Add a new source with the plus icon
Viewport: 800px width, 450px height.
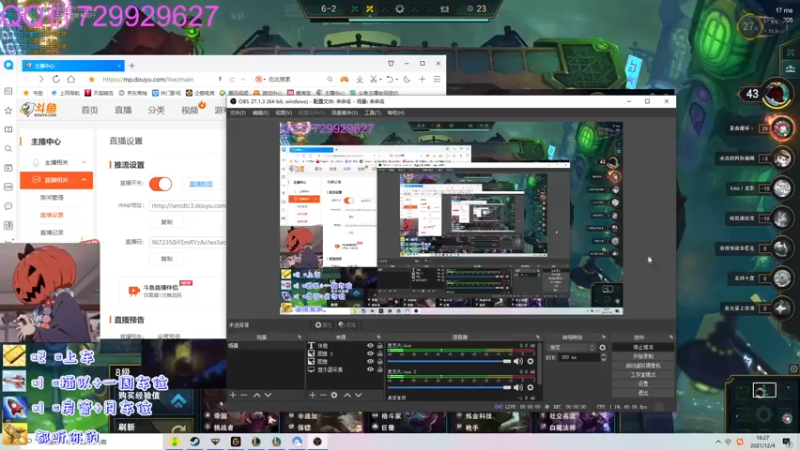click(x=312, y=395)
